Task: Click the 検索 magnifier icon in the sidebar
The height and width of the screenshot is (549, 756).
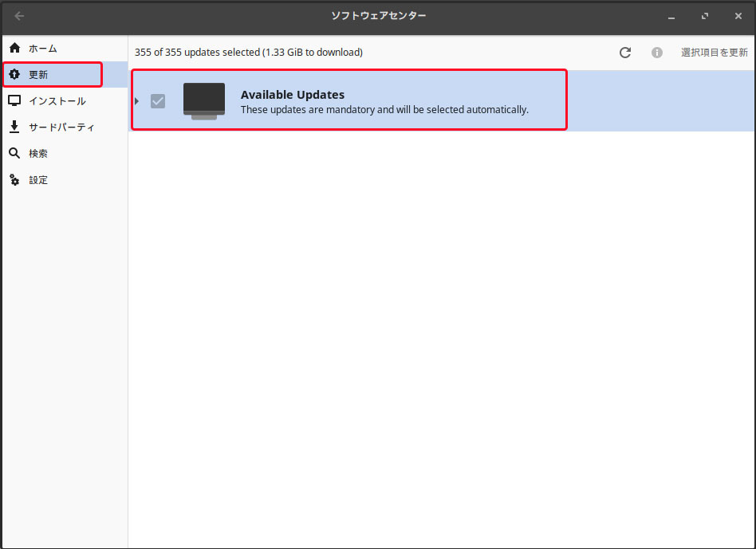Action: coord(14,153)
